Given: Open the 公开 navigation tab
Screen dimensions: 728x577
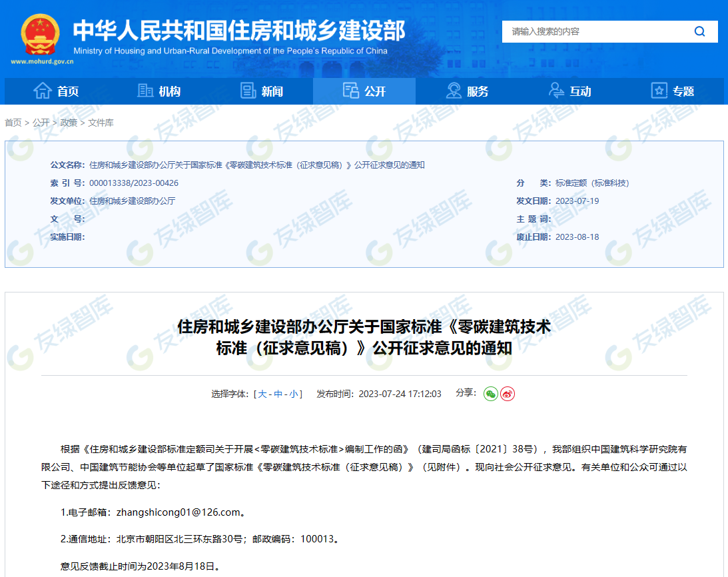Looking at the screenshot, I should coord(364,91).
